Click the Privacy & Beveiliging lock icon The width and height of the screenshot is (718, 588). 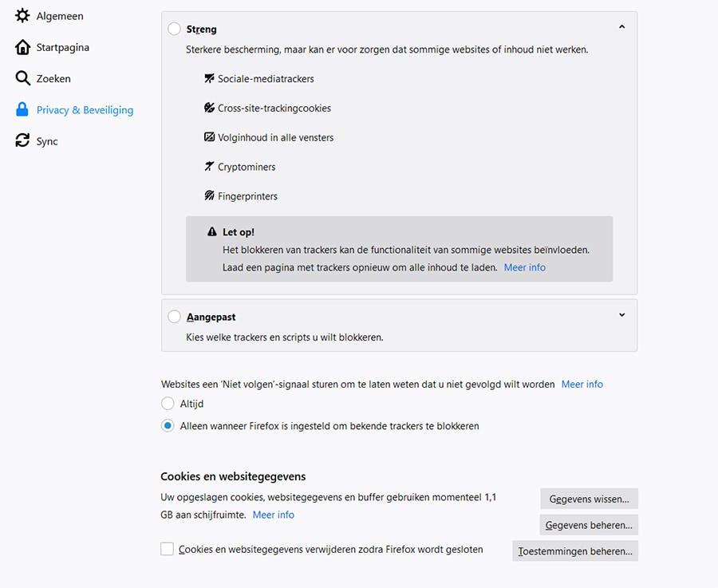coord(22,110)
